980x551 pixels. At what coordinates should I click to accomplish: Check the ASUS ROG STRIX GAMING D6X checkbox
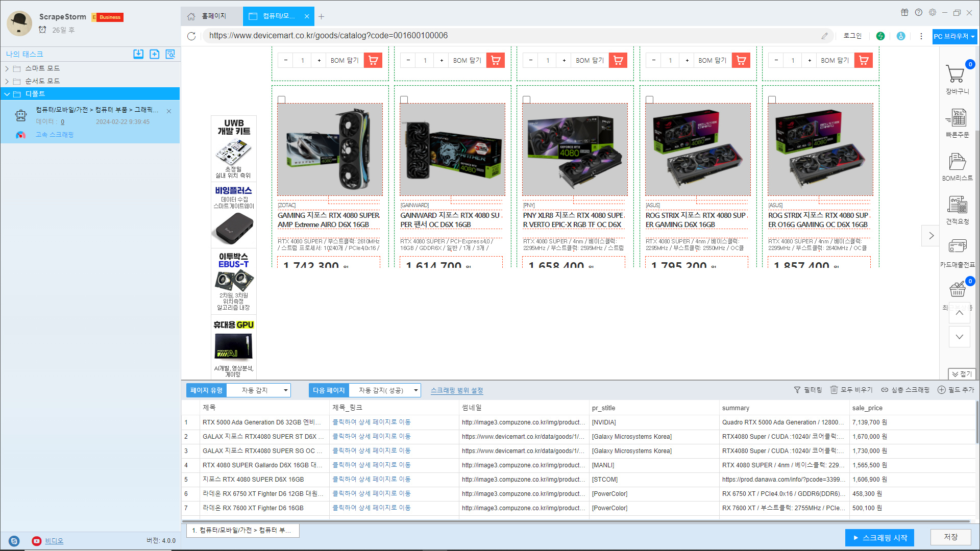click(x=649, y=100)
